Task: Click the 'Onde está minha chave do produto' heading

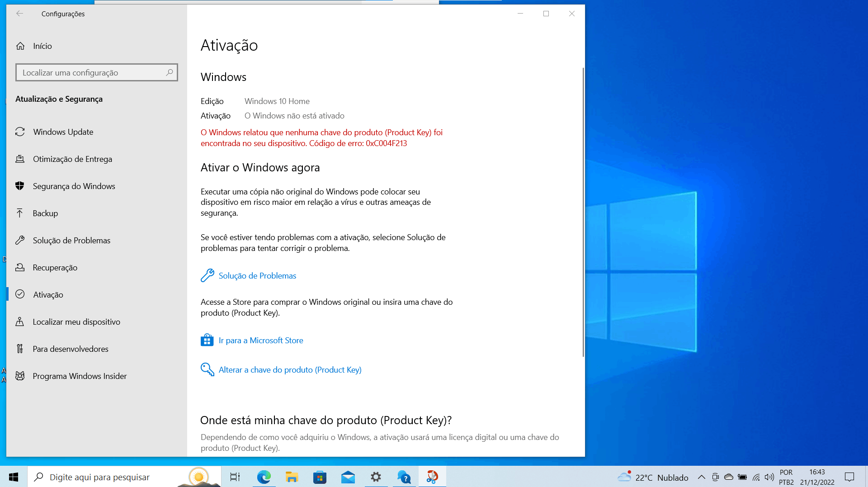Action: click(x=326, y=421)
